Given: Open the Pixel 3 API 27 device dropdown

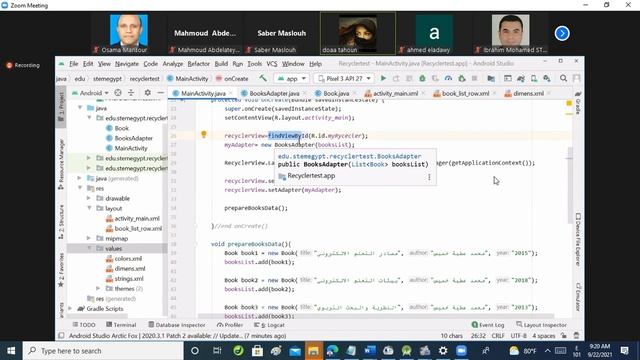Looking at the screenshot, I should (x=344, y=78).
